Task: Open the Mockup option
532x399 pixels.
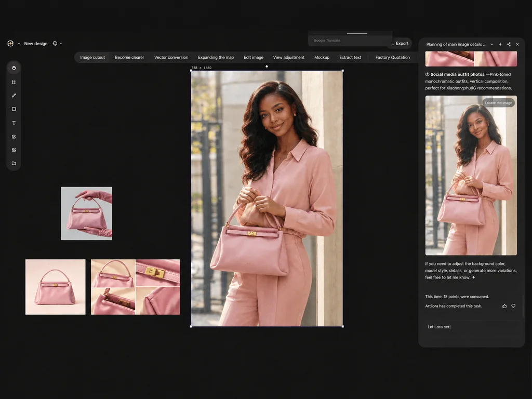Action: tap(322, 57)
